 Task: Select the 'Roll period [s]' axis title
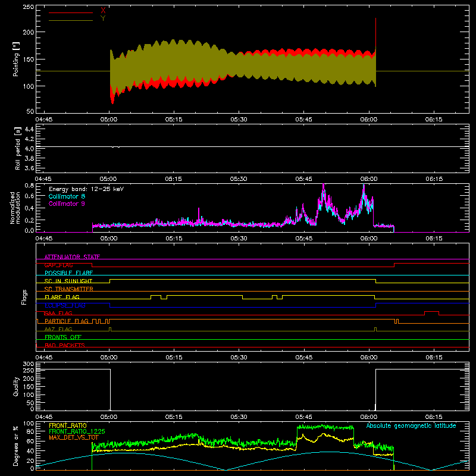(x=17, y=148)
